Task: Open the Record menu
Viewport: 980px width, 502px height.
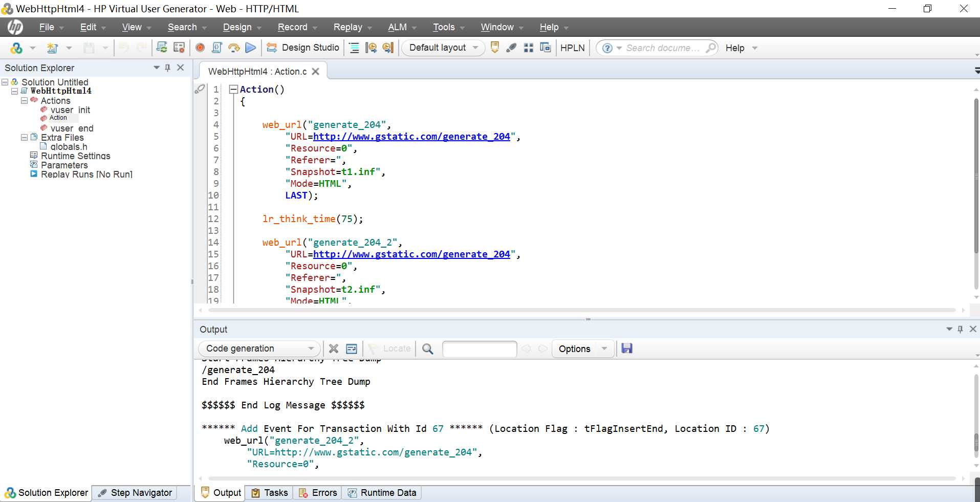Action: tap(297, 27)
